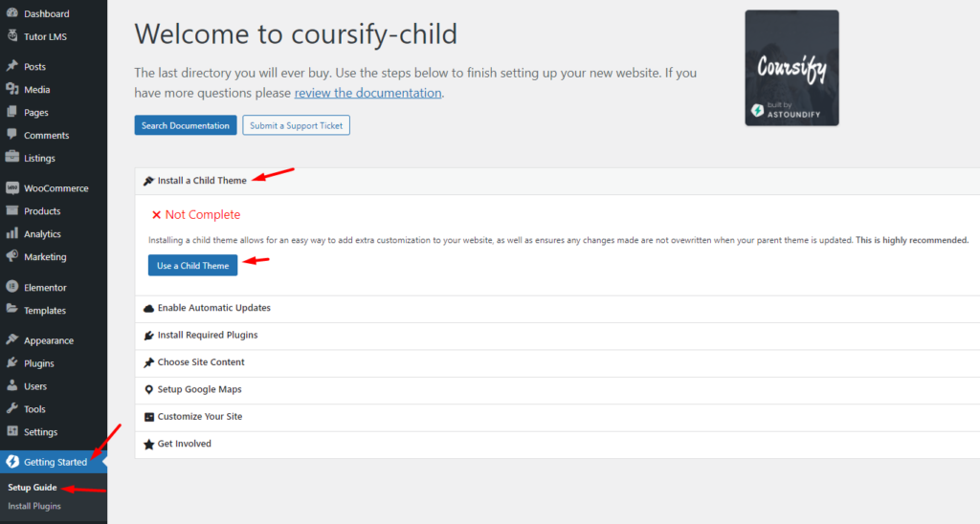Expand the Install Required Plugins section
Screen dimensions: 980x524
pos(558,336)
